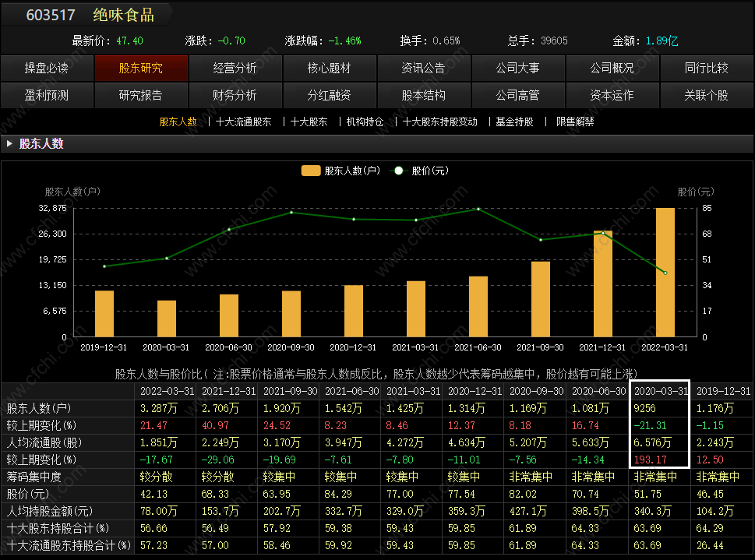Click per-capita amount cell 427.1万
Viewport: 755px width, 560px height.
tap(528, 511)
